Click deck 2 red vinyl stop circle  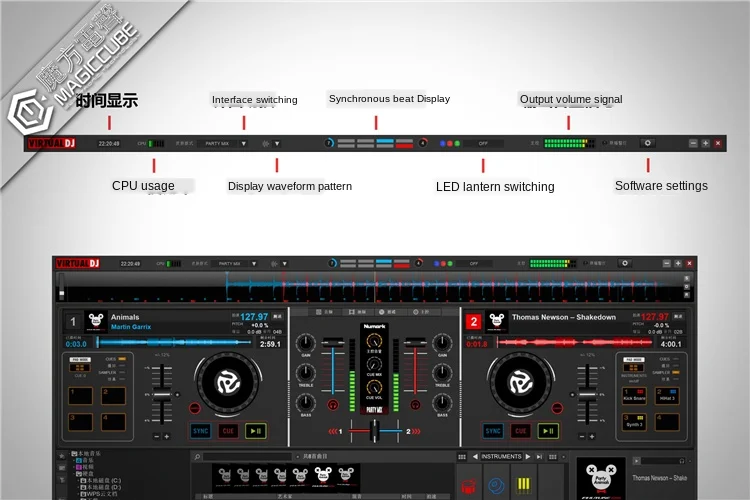[557, 408]
